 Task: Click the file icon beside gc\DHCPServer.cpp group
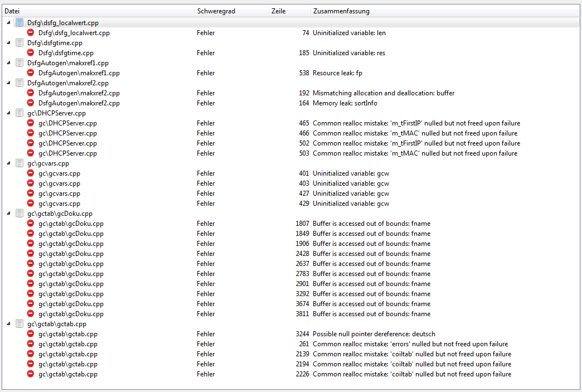(x=20, y=113)
